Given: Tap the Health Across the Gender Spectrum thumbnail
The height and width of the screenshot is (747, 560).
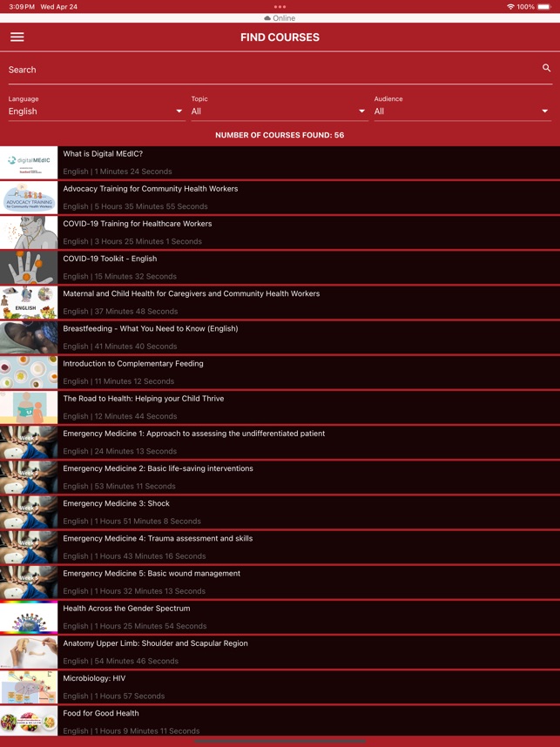Looking at the screenshot, I should tap(29, 616).
